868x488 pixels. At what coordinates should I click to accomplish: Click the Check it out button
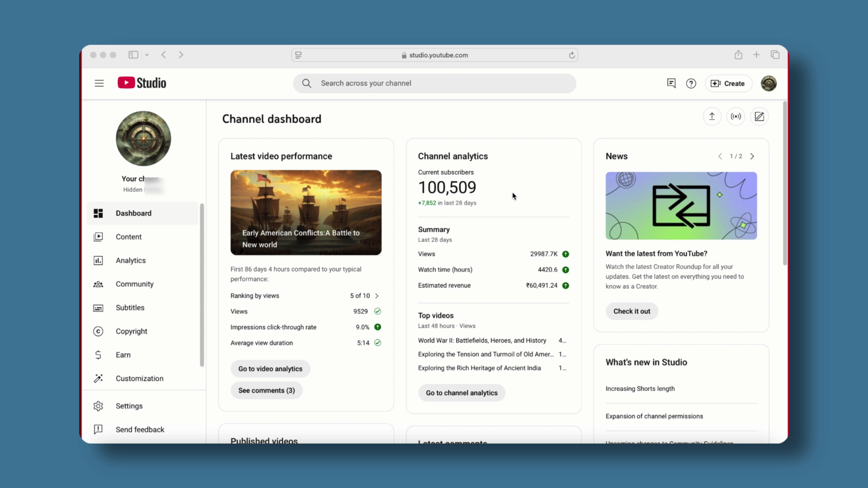(x=632, y=311)
